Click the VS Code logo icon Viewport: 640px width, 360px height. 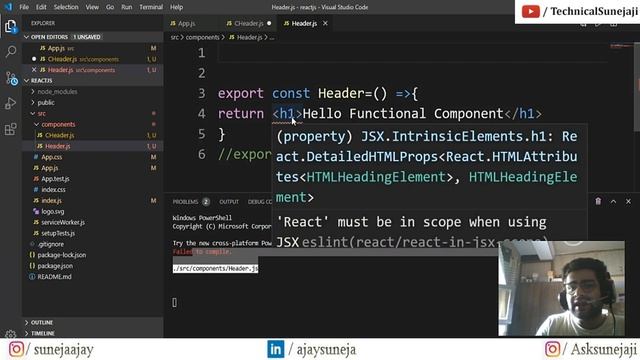(8, 7)
